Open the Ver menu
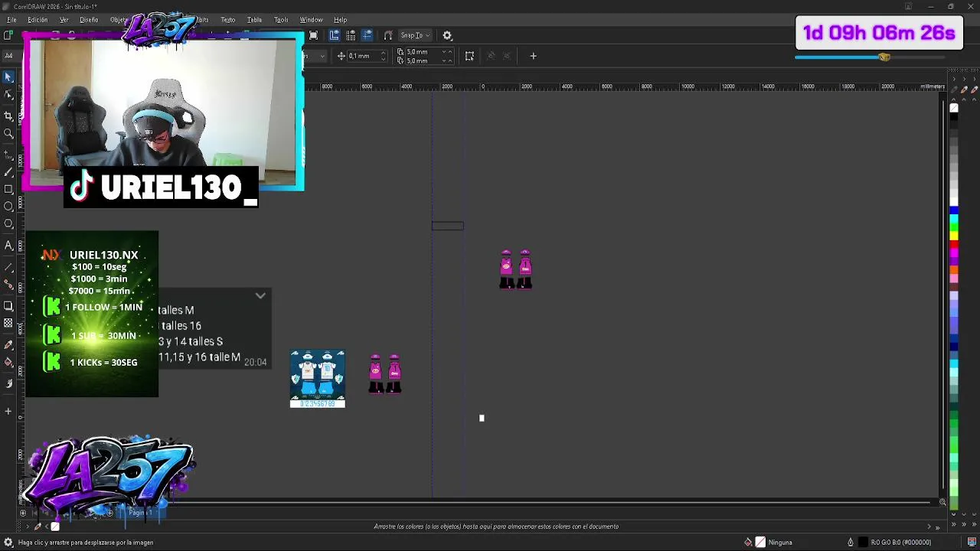This screenshot has height=551, width=980. tap(64, 20)
